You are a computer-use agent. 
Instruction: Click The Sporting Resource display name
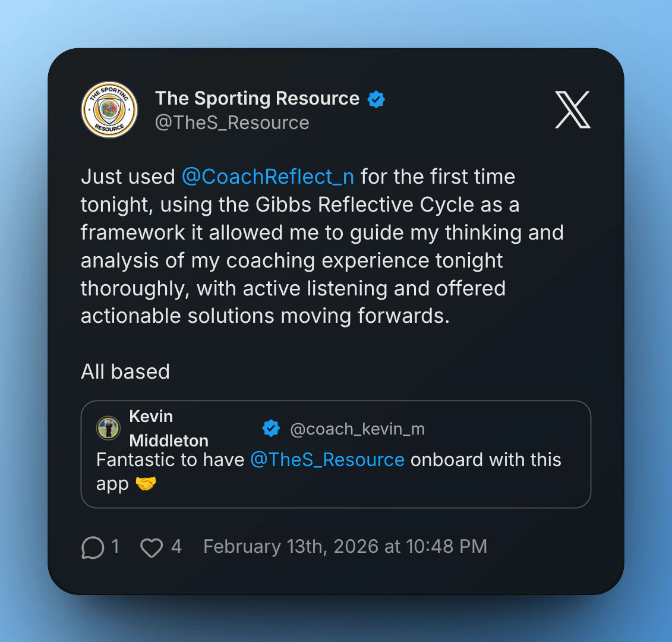(257, 99)
